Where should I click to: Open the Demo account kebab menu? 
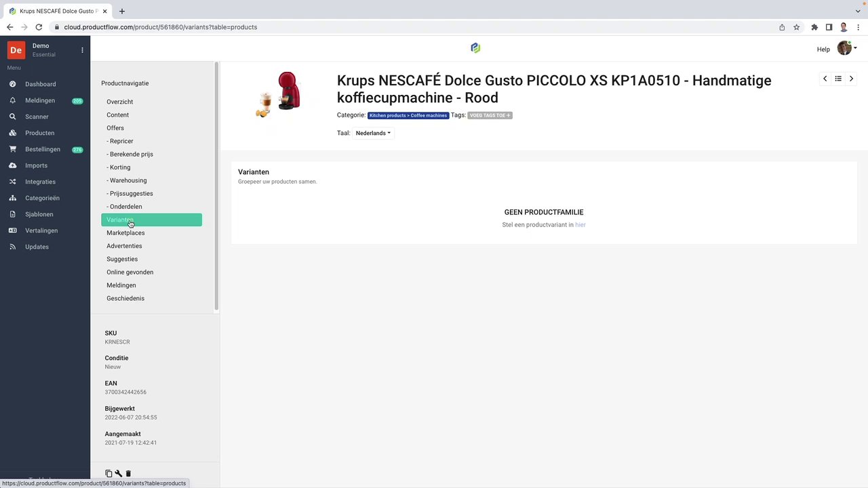82,50
